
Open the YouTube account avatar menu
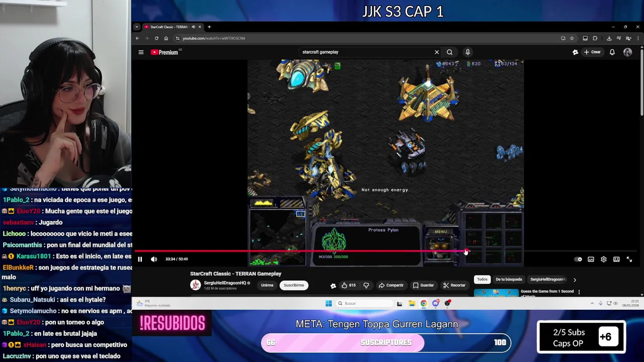pos(627,52)
